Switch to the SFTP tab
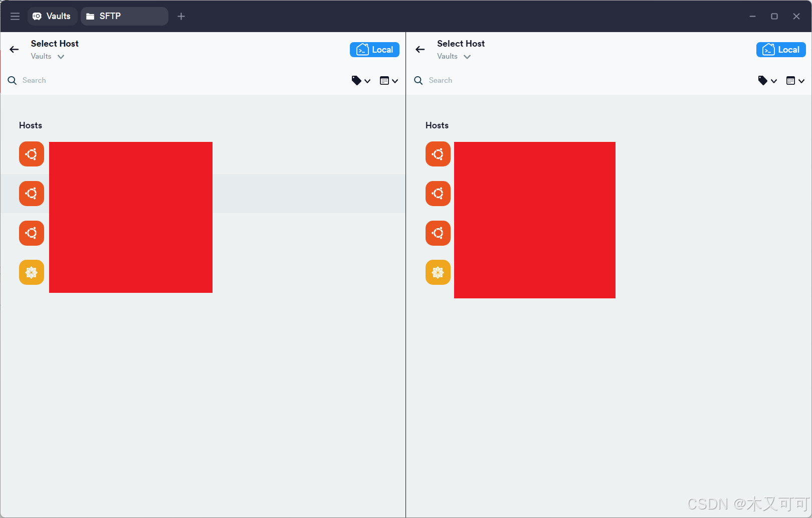The height and width of the screenshot is (518, 812). [124, 17]
